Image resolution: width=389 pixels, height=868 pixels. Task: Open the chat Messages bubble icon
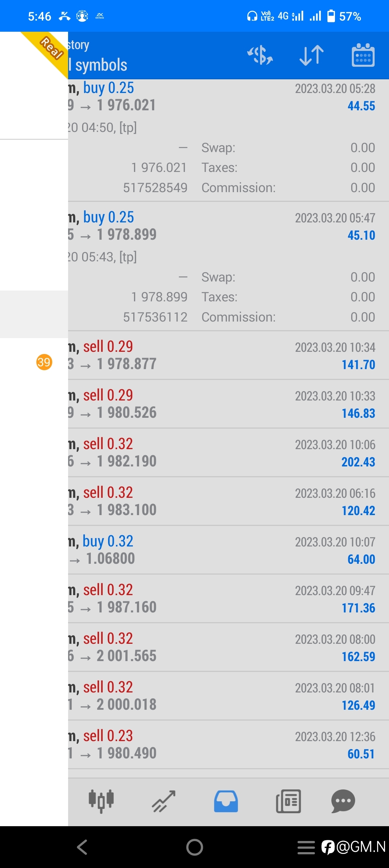click(x=343, y=801)
